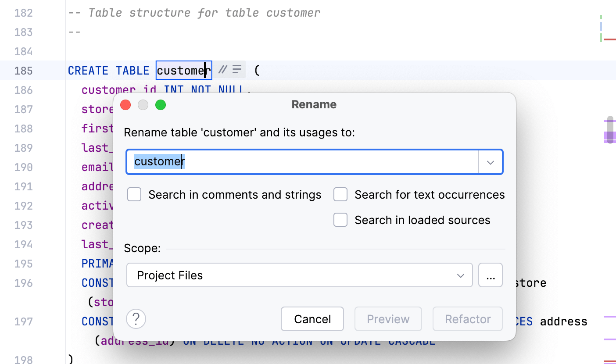
Task: Preview the rename refactoring
Action: pyautogui.click(x=388, y=319)
